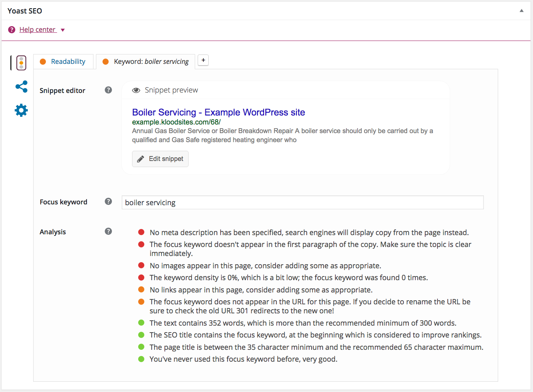Open the social share settings icon
Viewport: 533px width, 392px height.
(x=21, y=86)
